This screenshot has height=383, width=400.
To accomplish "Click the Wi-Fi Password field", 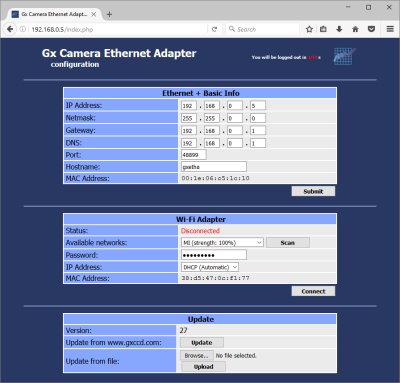I will pos(214,255).
